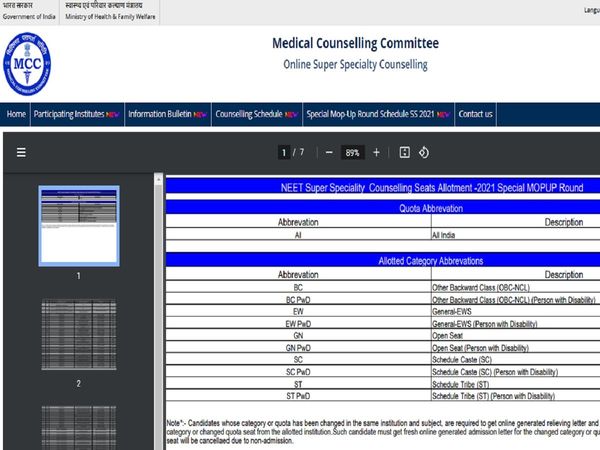The width and height of the screenshot is (600, 450).
Task: Click Schedule Caste (SC) description cell
Action: pyautogui.click(x=515, y=360)
